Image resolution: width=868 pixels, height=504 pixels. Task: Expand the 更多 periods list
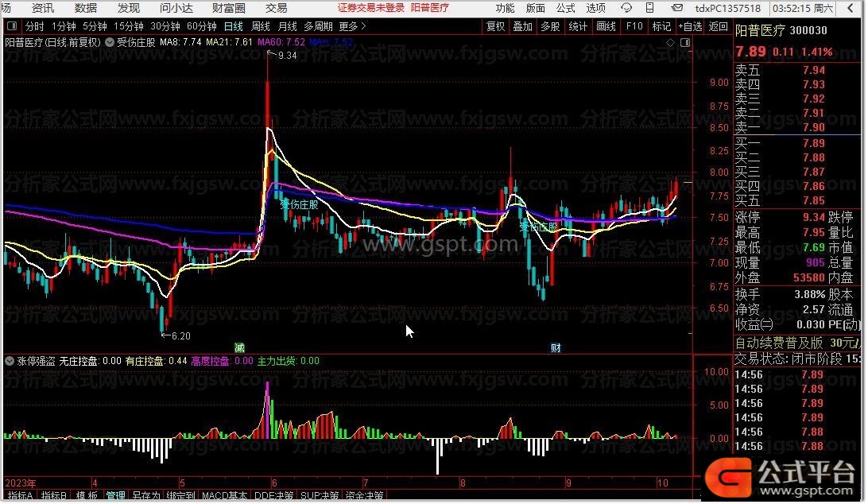(x=352, y=25)
